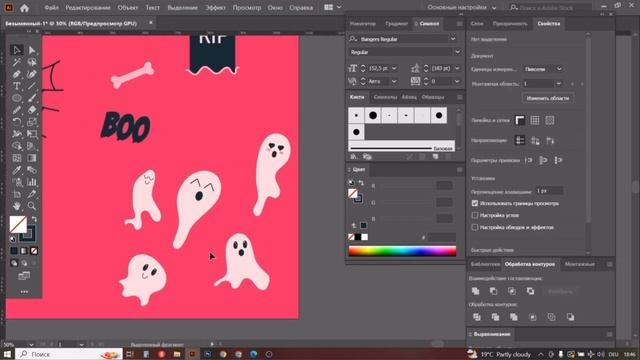The width and height of the screenshot is (640, 360).
Task: Open the units 'Пиксели' dropdown
Action: (x=543, y=69)
